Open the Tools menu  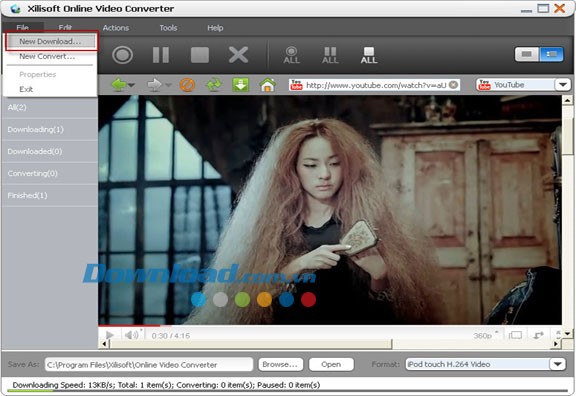(168, 28)
